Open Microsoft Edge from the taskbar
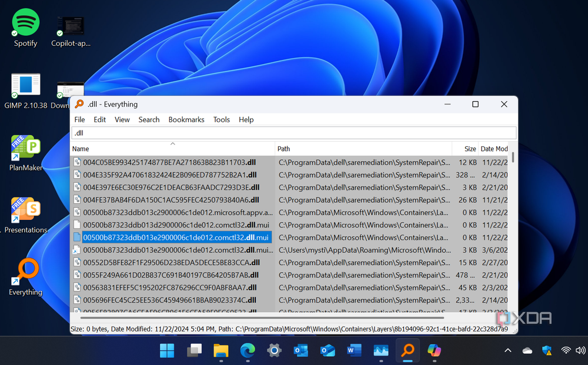 pos(248,351)
